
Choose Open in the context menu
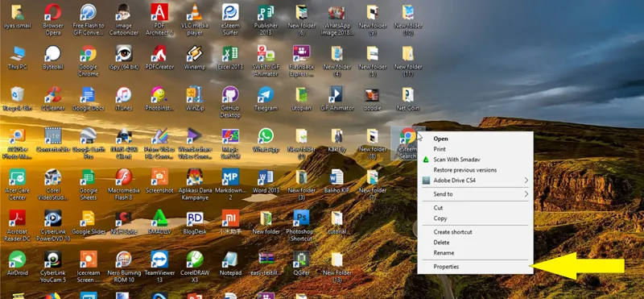coord(475,139)
